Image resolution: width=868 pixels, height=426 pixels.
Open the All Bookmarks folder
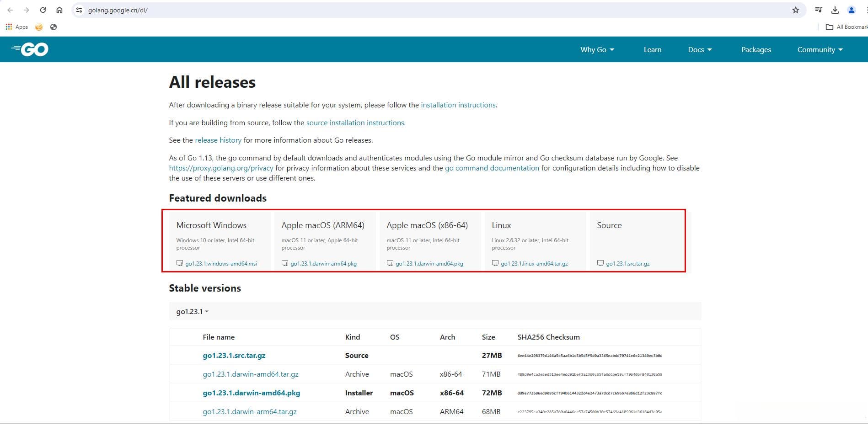pos(847,27)
